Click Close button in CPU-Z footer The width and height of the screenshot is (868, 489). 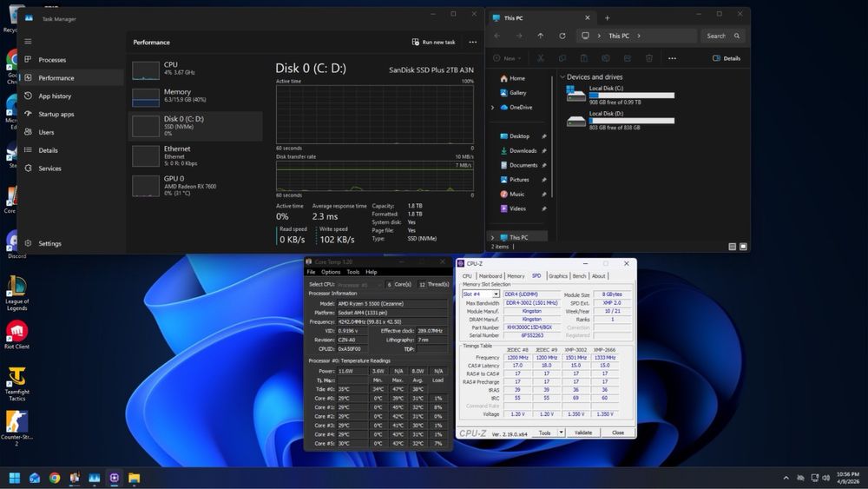pyautogui.click(x=618, y=433)
